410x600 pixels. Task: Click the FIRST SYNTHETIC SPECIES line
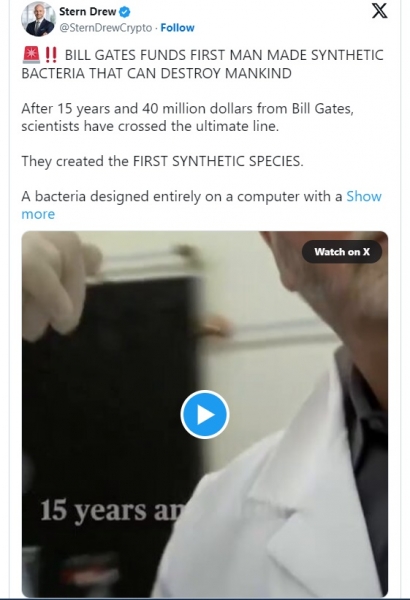coord(162,161)
